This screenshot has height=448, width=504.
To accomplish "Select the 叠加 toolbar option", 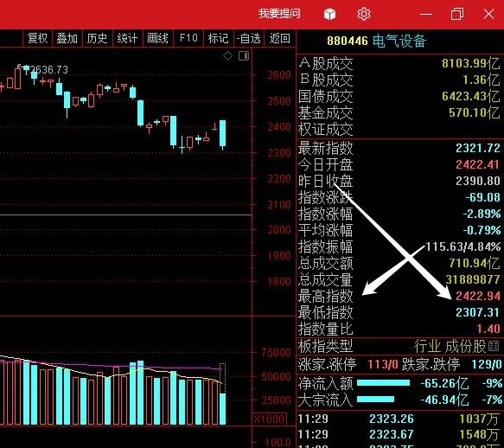I will pos(67,38).
